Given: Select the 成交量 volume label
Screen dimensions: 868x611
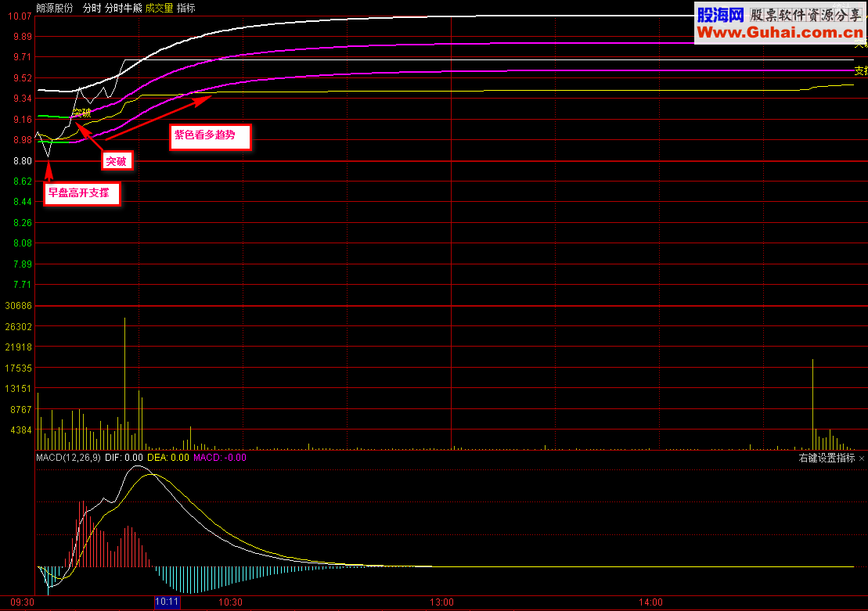Looking at the screenshot, I should point(160,9).
